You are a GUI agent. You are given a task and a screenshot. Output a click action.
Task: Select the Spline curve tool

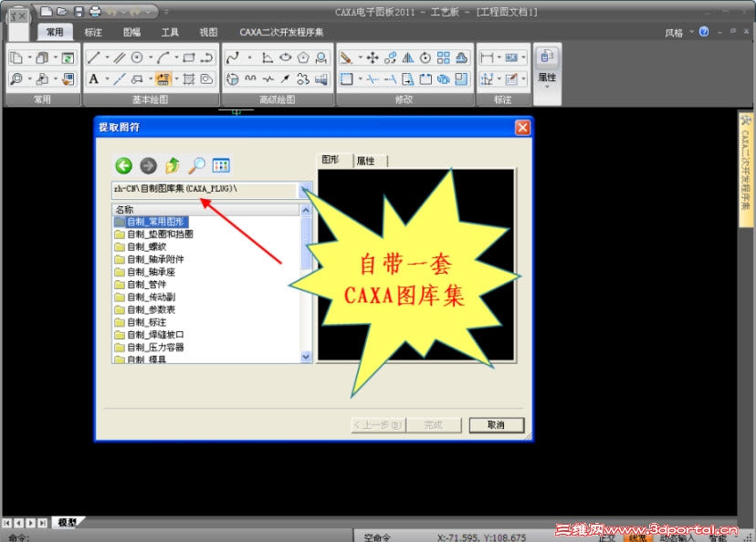tap(233, 57)
